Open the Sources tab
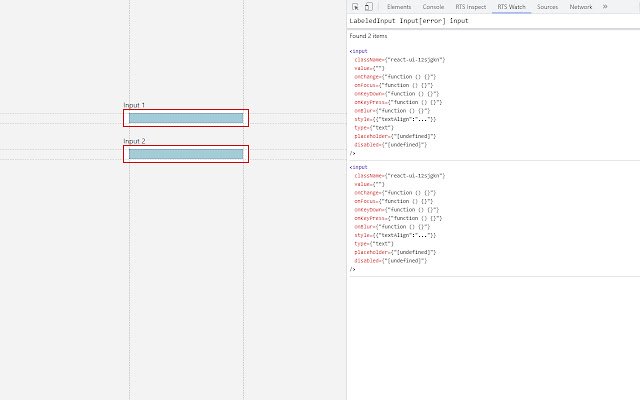The height and width of the screenshot is (400, 640). pos(547,7)
